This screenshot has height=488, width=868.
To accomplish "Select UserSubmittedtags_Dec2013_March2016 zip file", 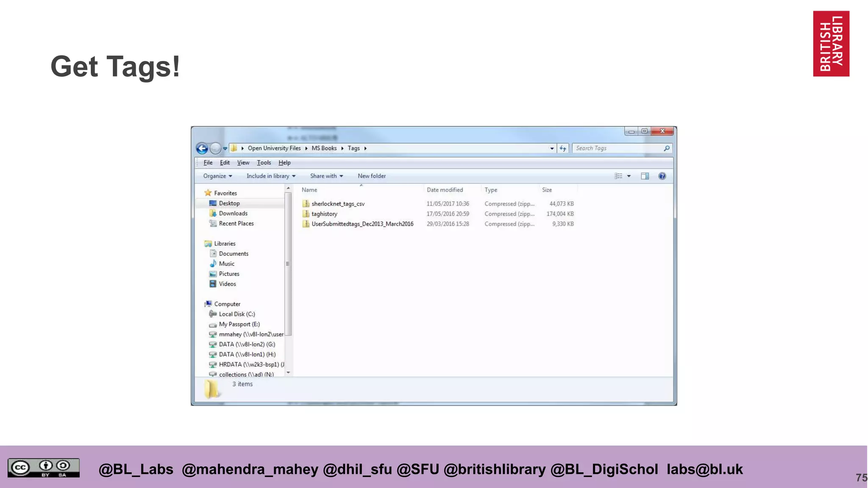I will tap(362, 224).
